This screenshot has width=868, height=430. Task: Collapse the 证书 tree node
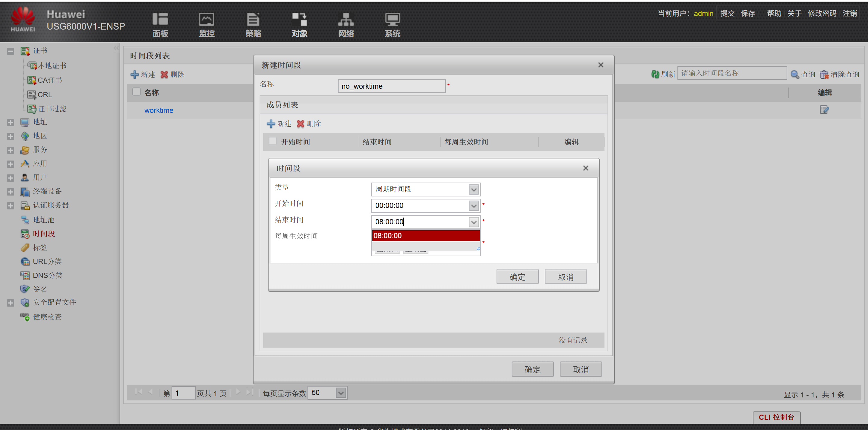pyautogui.click(x=11, y=51)
